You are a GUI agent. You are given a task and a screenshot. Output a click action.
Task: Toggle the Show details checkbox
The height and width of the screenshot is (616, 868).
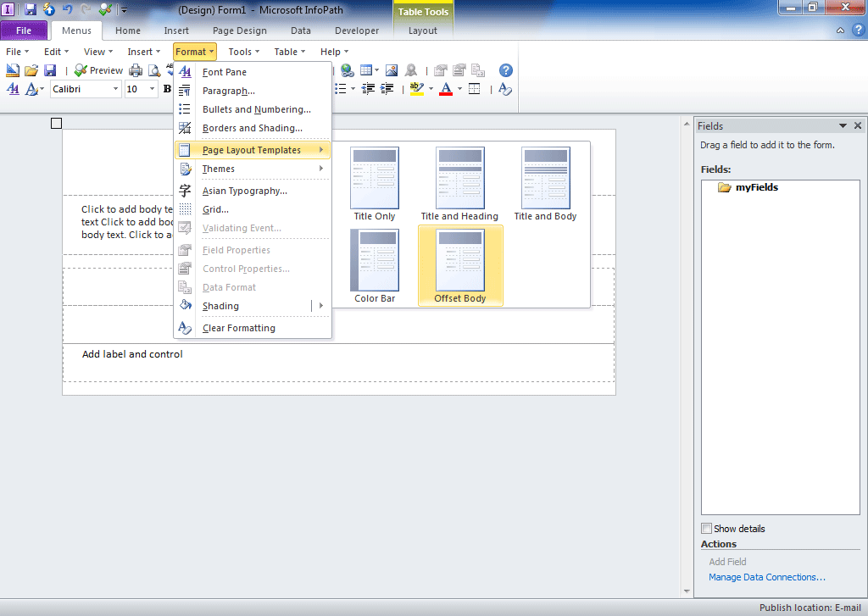pyautogui.click(x=706, y=528)
